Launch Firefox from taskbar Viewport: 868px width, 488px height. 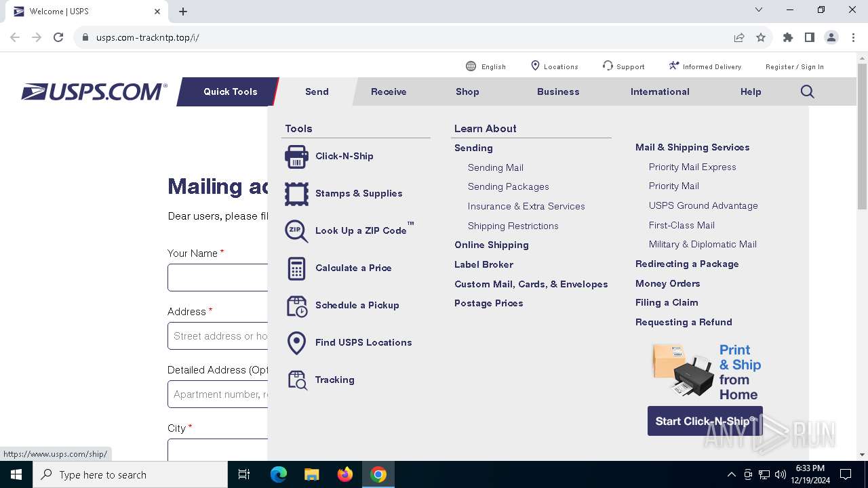tap(345, 474)
